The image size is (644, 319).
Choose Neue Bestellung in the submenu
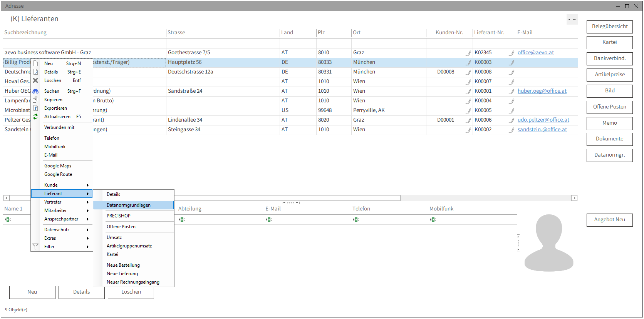pos(134,265)
